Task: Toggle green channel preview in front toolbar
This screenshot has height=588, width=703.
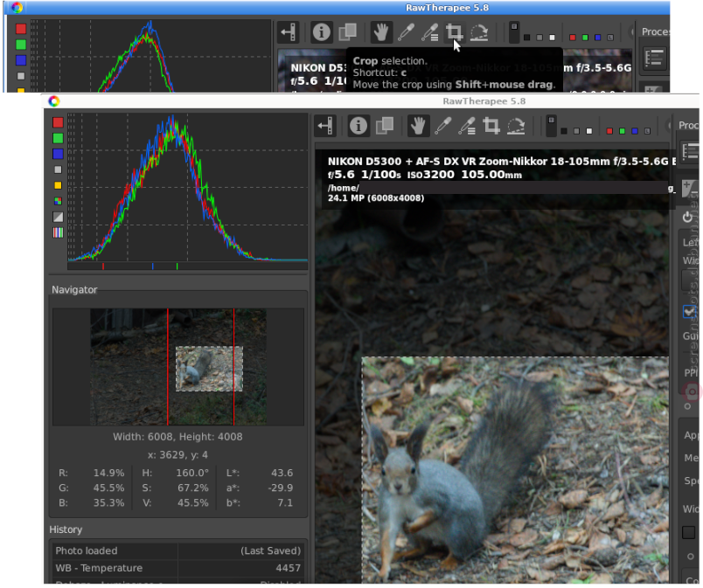Action: (622, 131)
